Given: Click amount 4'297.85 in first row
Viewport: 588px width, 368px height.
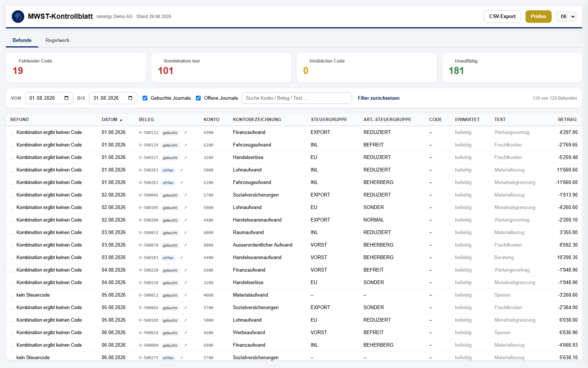Looking at the screenshot, I should tap(568, 132).
